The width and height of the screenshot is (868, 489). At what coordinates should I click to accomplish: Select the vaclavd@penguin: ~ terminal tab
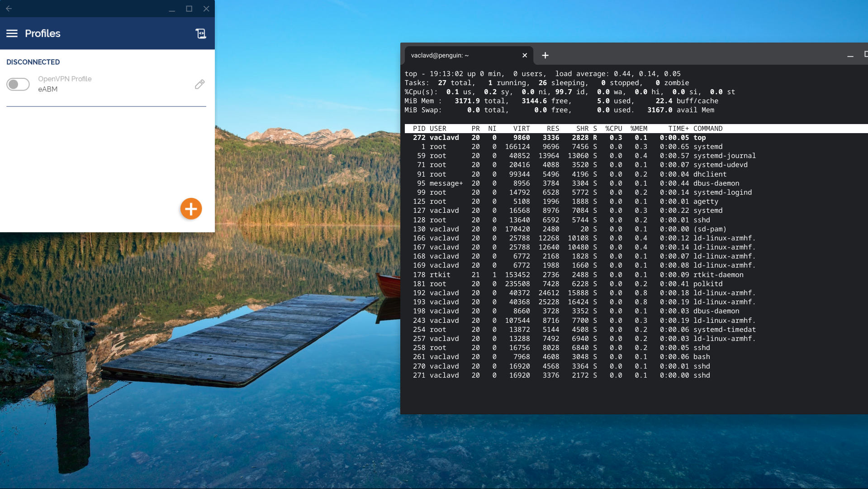pos(469,55)
